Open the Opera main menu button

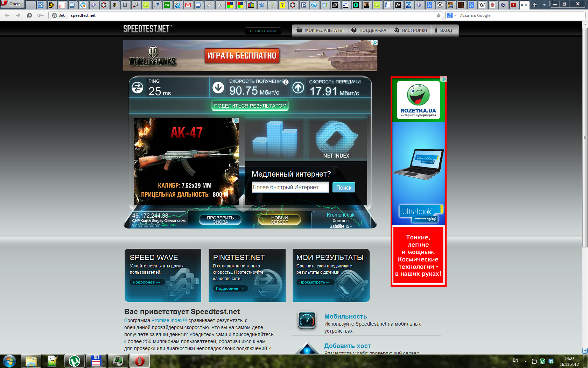pyautogui.click(x=12, y=4)
